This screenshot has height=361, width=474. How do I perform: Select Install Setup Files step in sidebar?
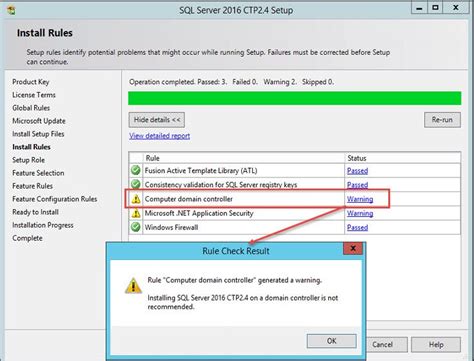[38, 134]
